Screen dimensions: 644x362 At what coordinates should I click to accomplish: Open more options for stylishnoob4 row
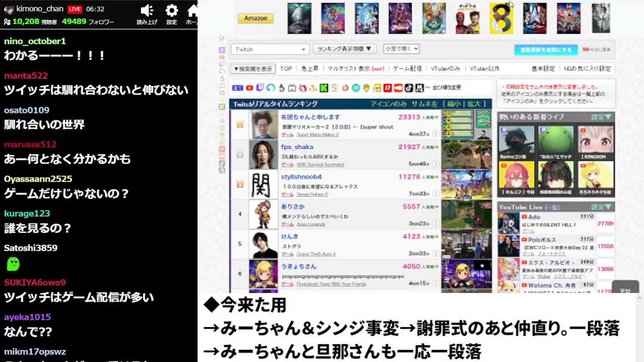[436, 194]
